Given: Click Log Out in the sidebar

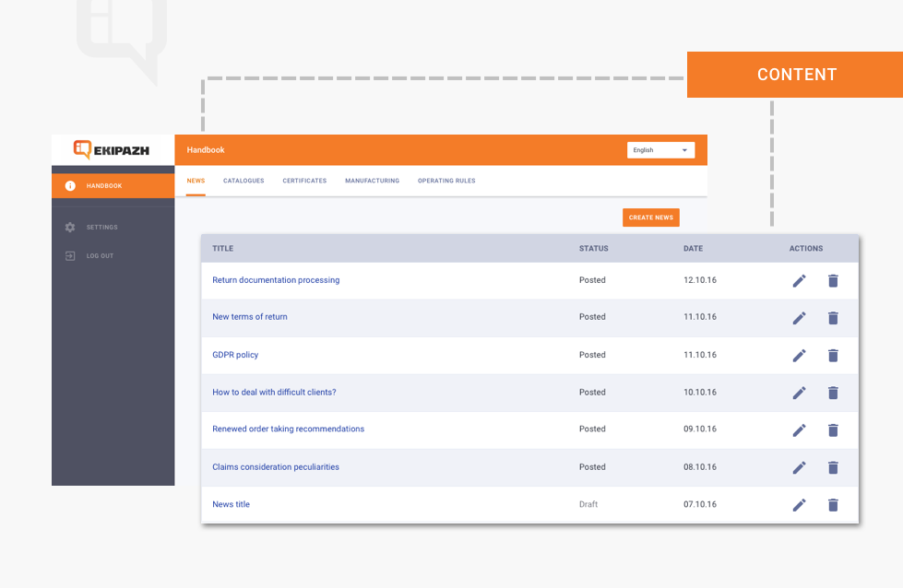Looking at the screenshot, I should coord(100,256).
